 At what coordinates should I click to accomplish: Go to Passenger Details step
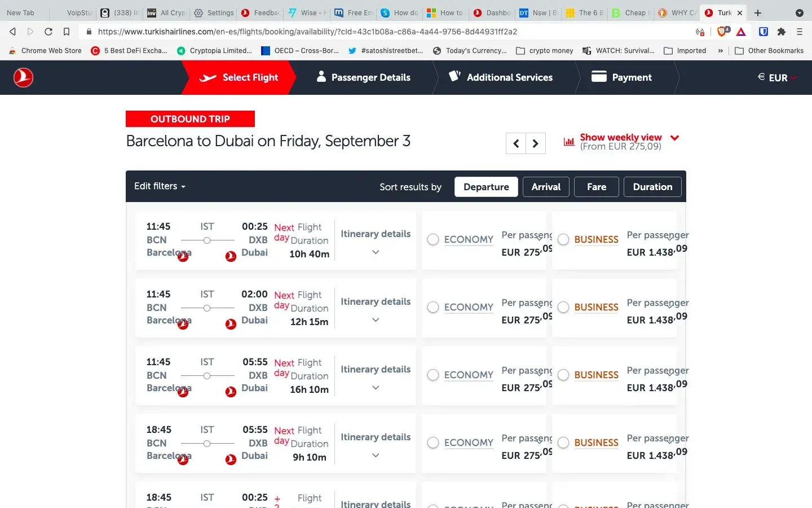coord(363,78)
